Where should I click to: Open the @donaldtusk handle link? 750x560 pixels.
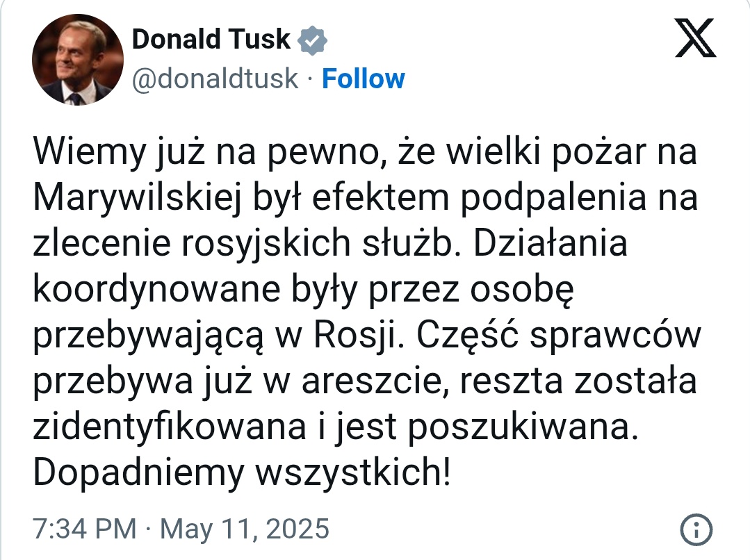[x=215, y=79]
